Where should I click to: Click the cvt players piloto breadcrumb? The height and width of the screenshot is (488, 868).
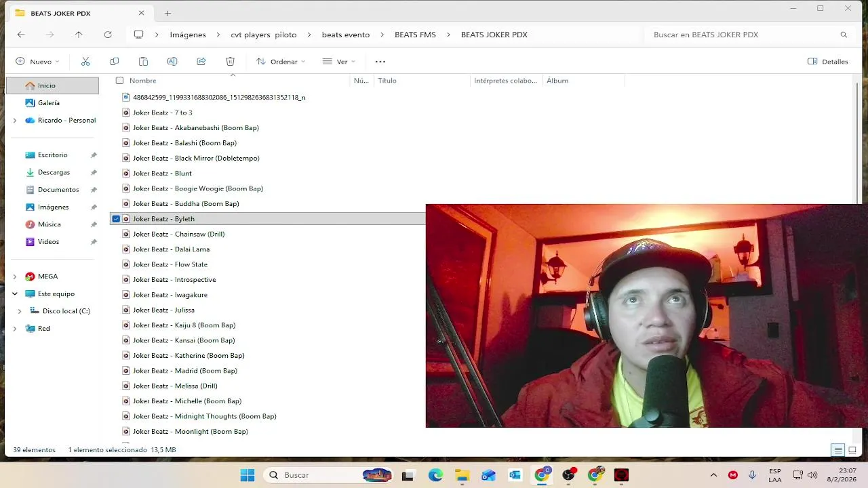pos(264,35)
